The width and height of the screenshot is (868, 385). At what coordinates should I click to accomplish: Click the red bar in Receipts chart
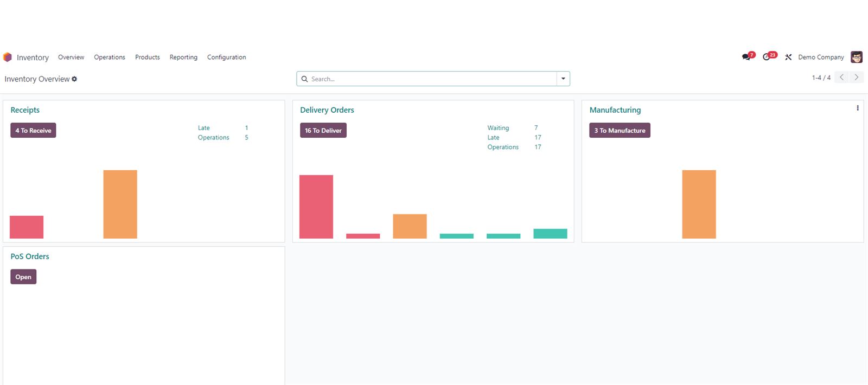(x=27, y=227)
